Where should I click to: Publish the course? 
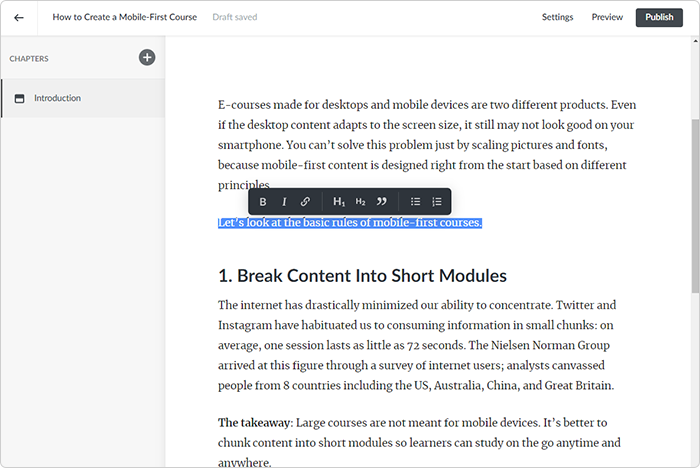(659, 17)
